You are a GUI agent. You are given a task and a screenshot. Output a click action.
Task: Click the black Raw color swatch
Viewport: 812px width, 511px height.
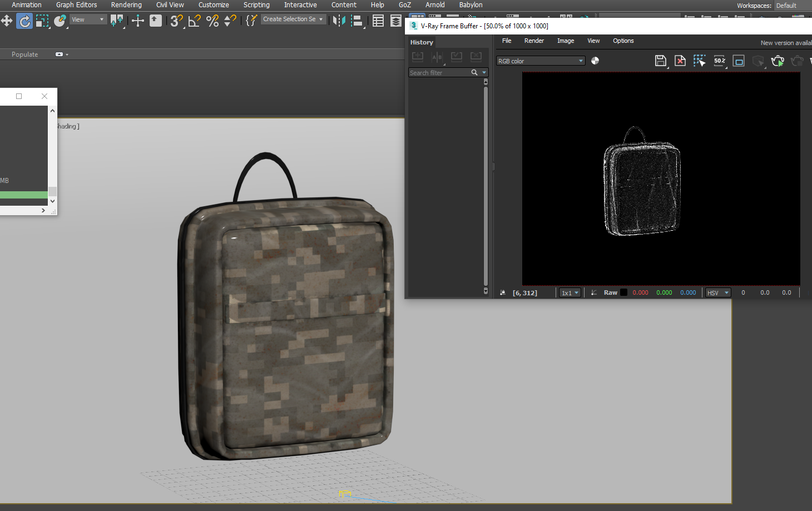pyautogui.click(x=623, y=292)
